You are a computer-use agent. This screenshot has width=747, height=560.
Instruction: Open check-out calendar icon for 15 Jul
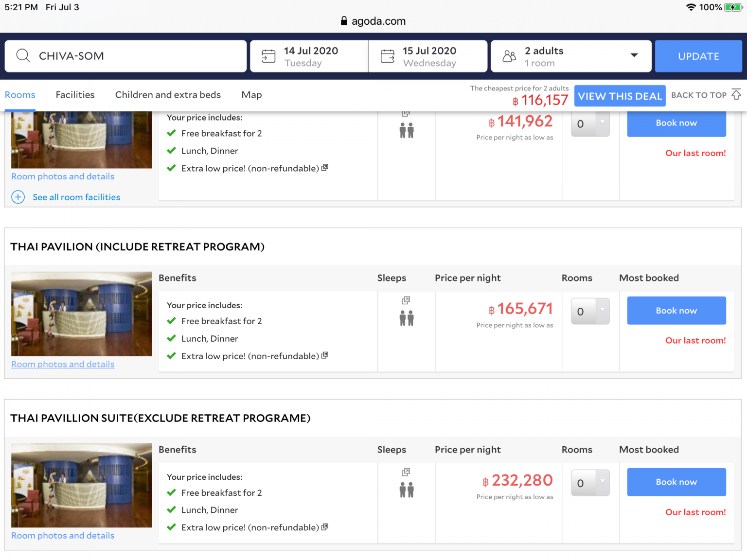click(388, 56)
